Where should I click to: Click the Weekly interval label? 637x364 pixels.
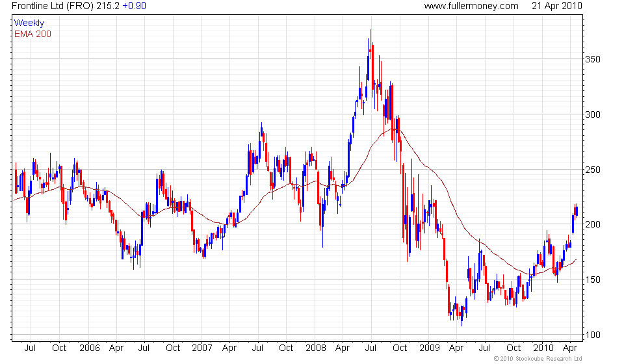pos(29,23)
